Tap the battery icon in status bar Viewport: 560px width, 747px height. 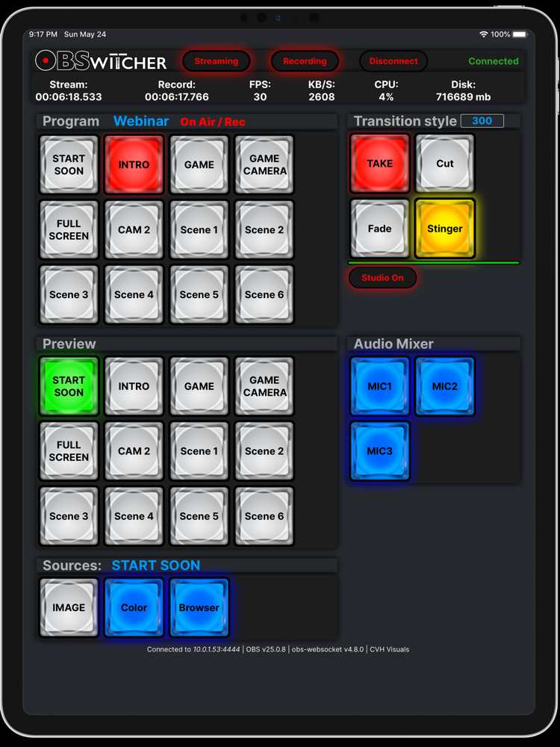pyautogui.click(x=520, y=34)
